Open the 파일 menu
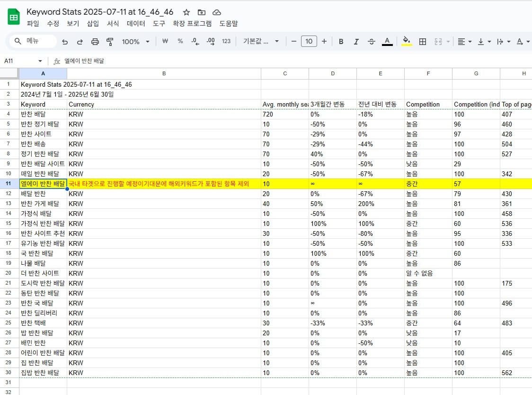 click(33, 23)
